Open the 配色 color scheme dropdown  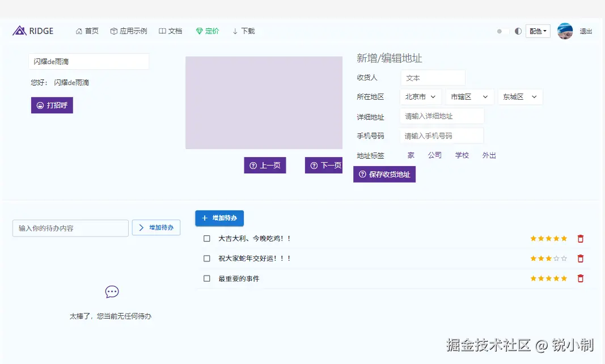[538, 31]
